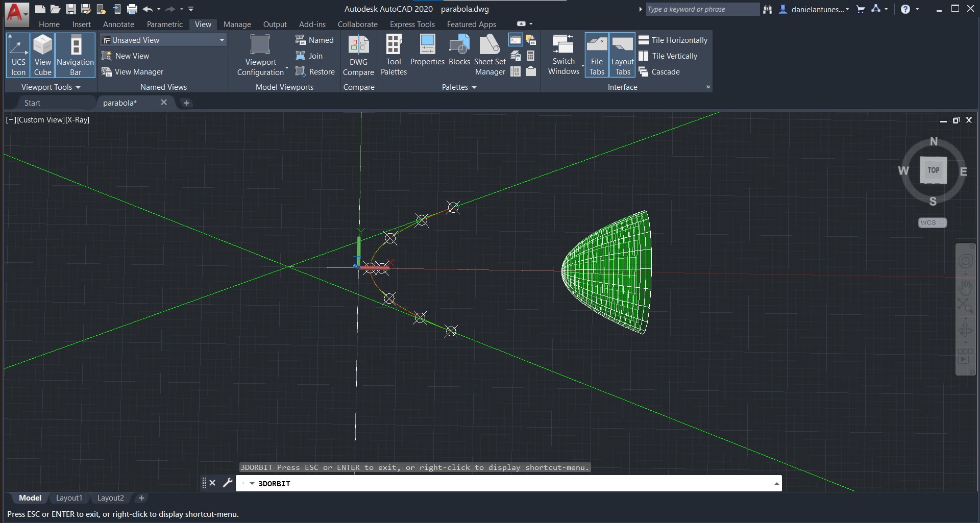Toggle the Command Line palette icon
980x523 pixels.
[516, 40]
